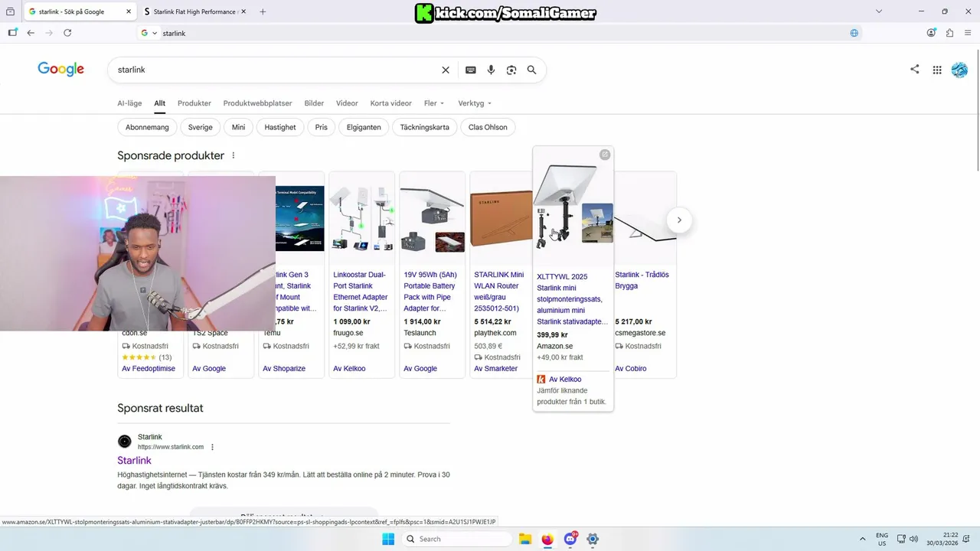Select the 'Sverige' filter chip

(x=201, y=127)
